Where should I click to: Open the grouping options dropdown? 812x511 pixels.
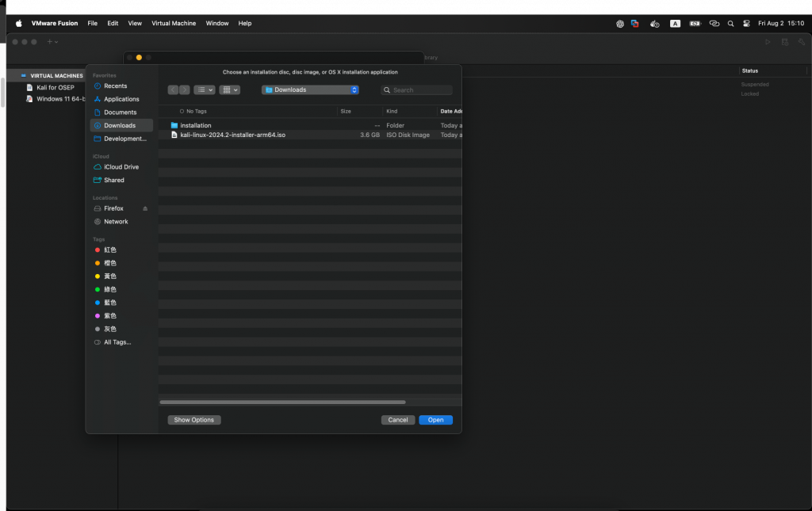coord(229,90)
